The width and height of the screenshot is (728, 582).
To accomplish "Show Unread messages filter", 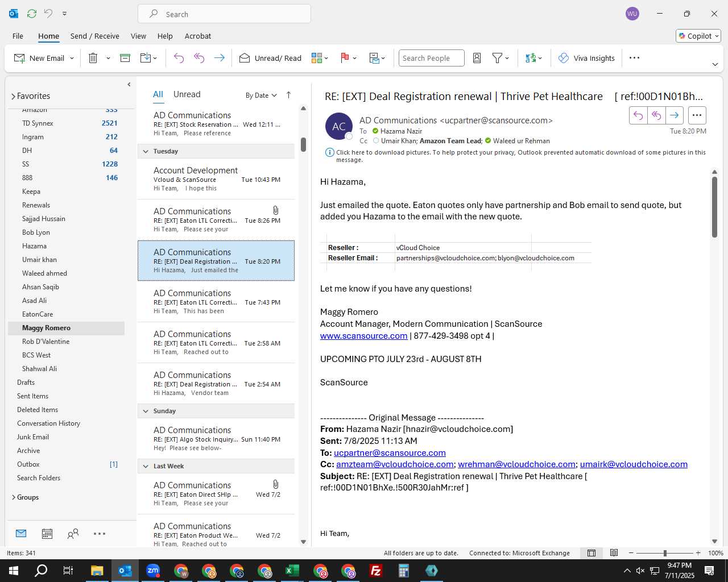I will pyautogui.click(x=187, y=94).
